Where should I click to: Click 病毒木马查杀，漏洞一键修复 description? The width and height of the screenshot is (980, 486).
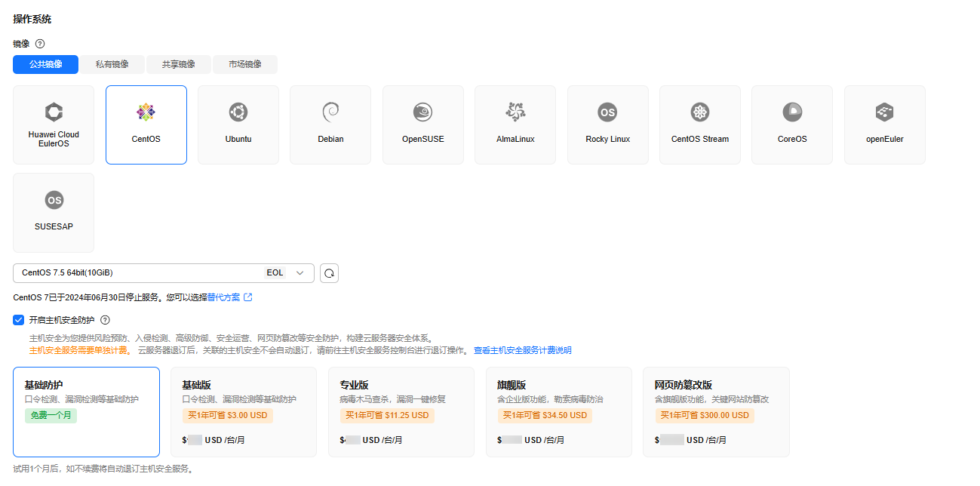coord(392,399)
